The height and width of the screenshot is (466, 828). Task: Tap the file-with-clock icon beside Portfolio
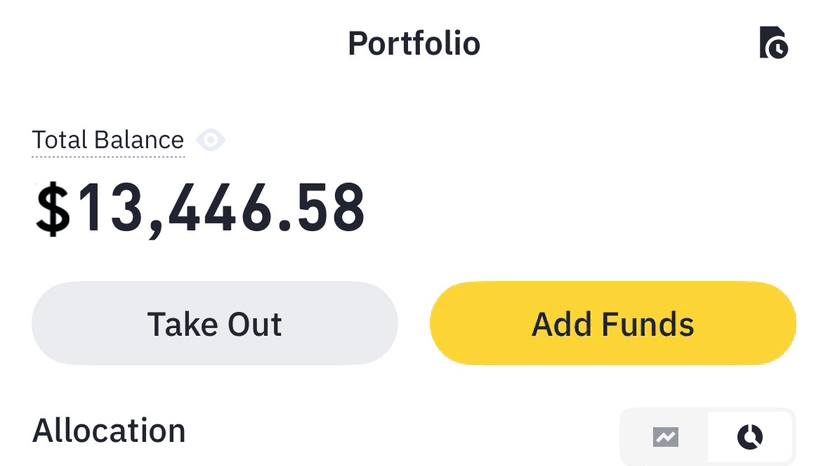click(773, 44)
